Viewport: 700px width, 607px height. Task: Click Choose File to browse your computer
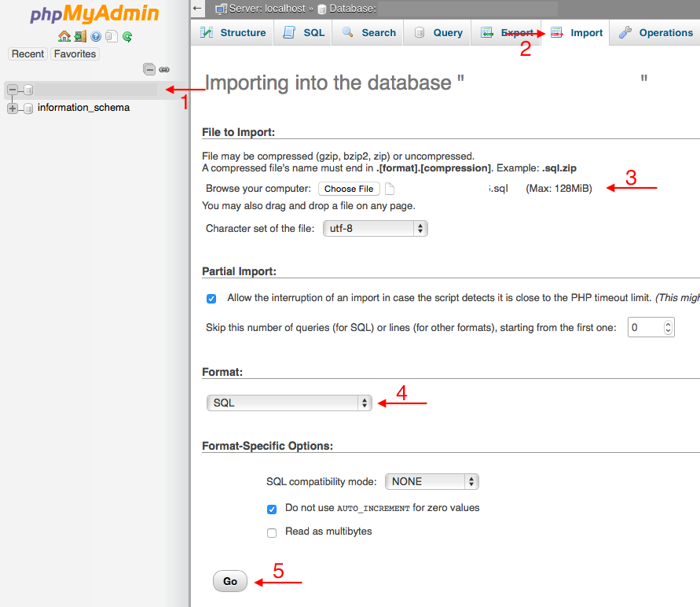(349, 188)
